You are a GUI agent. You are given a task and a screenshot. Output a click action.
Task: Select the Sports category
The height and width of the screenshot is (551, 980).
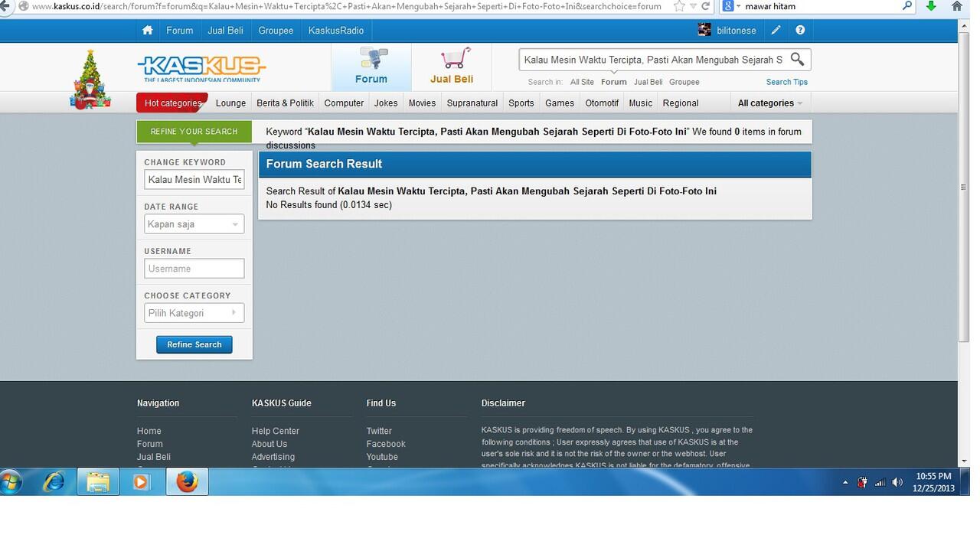pyautogui.click(x=521, y=103)
